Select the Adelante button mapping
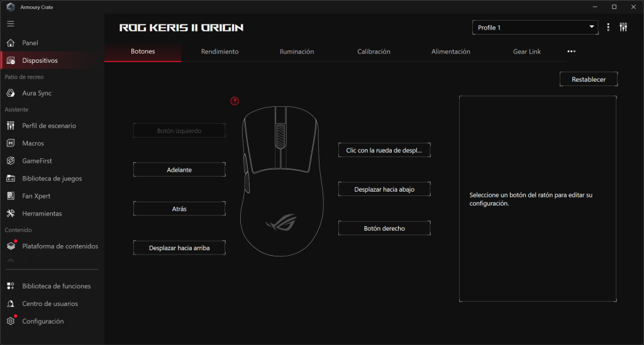 179,170
